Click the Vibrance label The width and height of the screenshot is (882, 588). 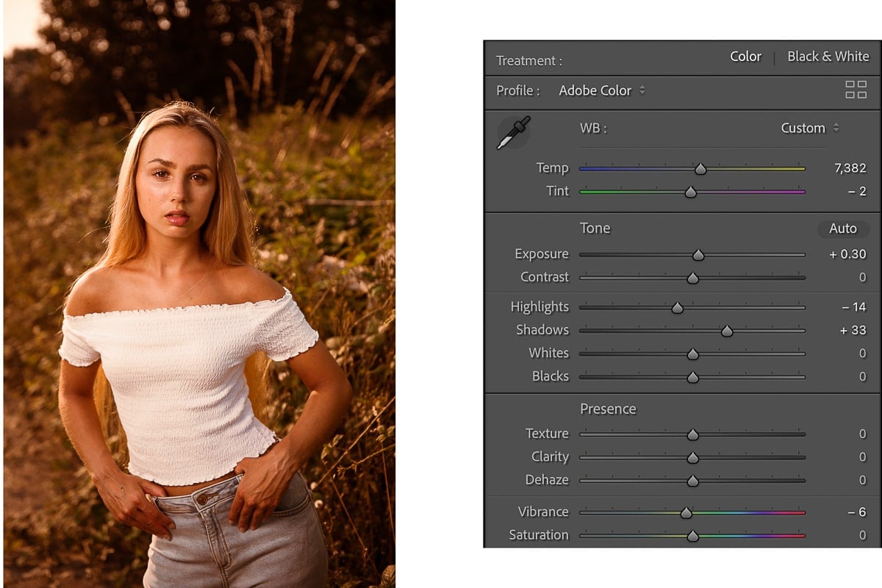(543, 512)
